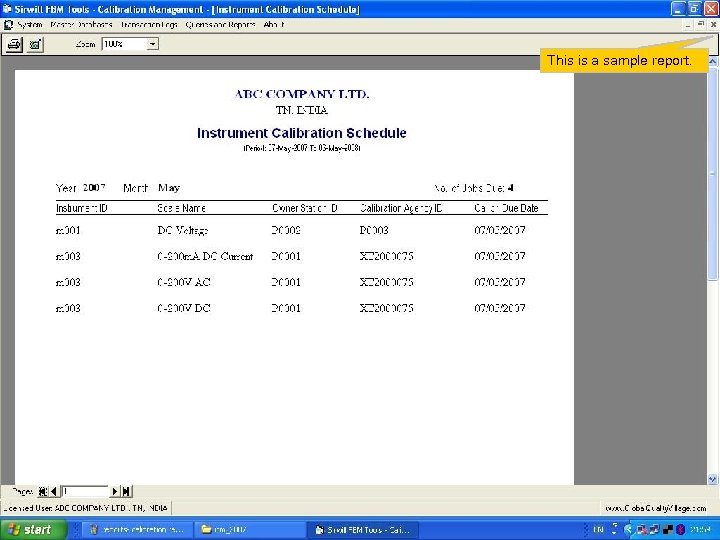Go to the first report page
Viewport: 720px width, 540px height.
click(43, 491)
